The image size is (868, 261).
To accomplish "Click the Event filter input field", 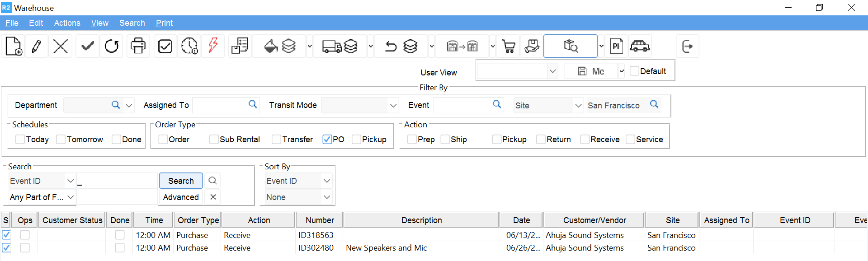I will (x=462, y=106).
